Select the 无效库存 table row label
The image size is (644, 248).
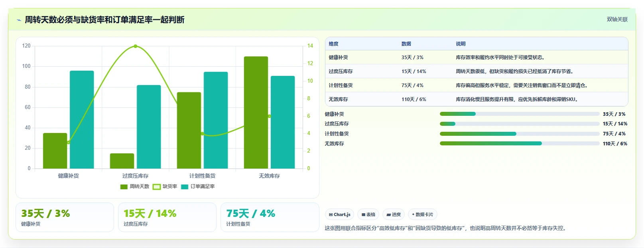click(x=338, y=99)
